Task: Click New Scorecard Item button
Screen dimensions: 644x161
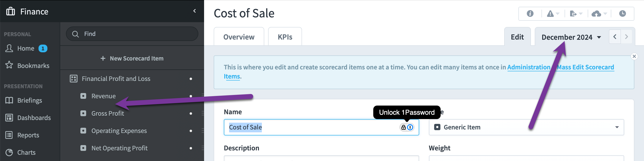Action: (132, 58)
